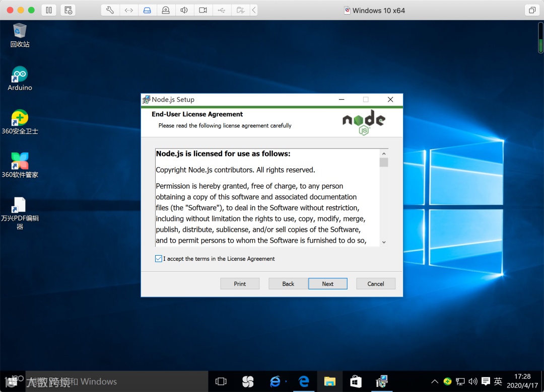
Task: Click the Windows Start button
Action: coord(12,381)
